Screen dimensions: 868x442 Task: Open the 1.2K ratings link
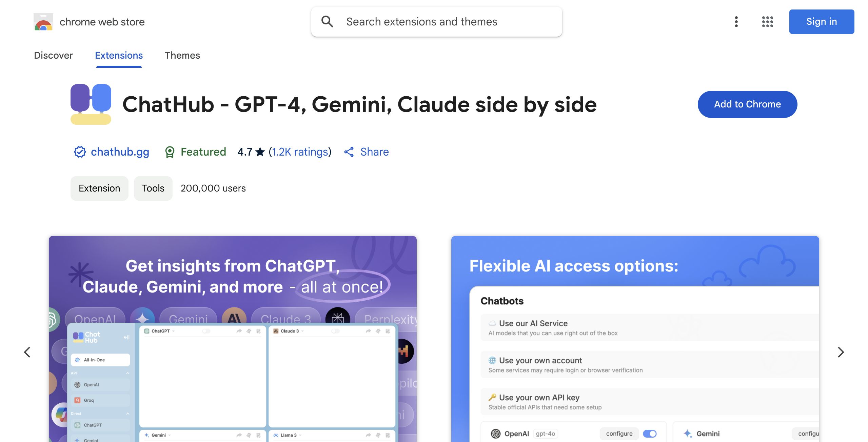[300, 152]
